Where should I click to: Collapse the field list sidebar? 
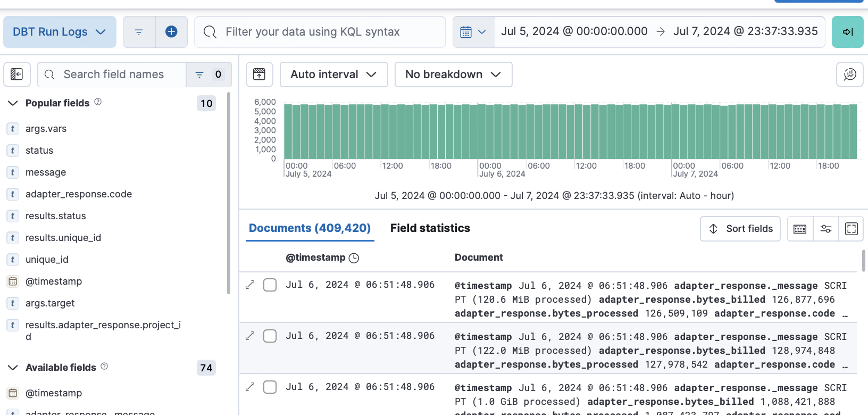pyautogui.click(x=17, y=74)
